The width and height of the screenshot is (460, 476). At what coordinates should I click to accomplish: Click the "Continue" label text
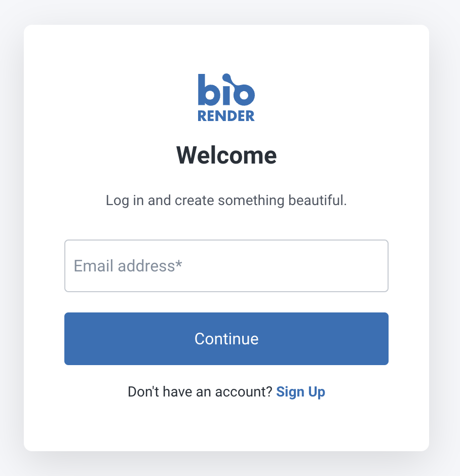coord(226,339)
